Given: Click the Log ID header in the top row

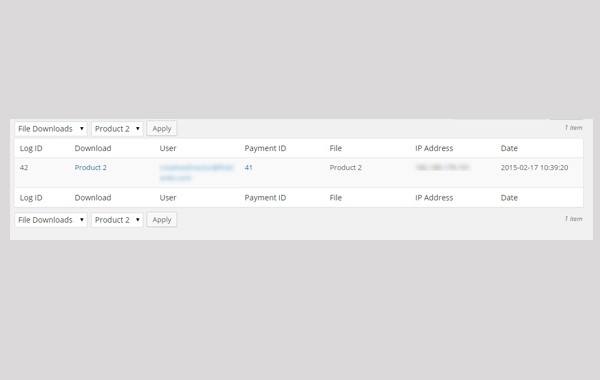Looking at the screenshot, I should (x=31, y=148).
